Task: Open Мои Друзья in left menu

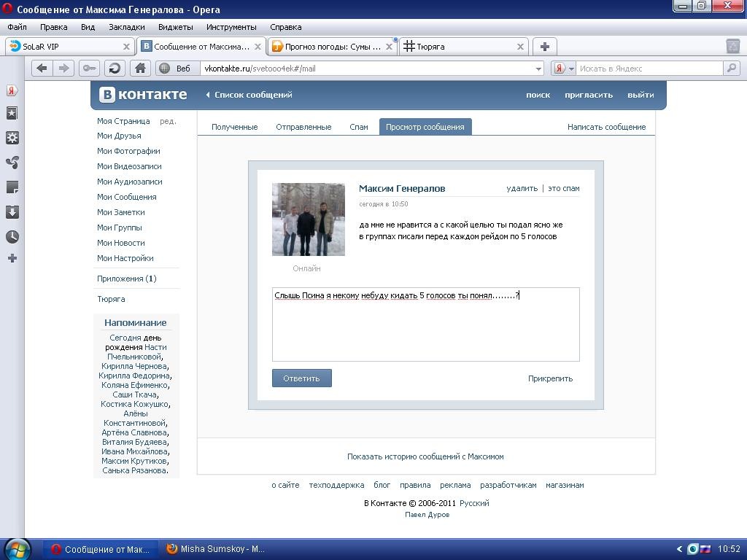Action: pyautogui.click(x=119, y=136)
